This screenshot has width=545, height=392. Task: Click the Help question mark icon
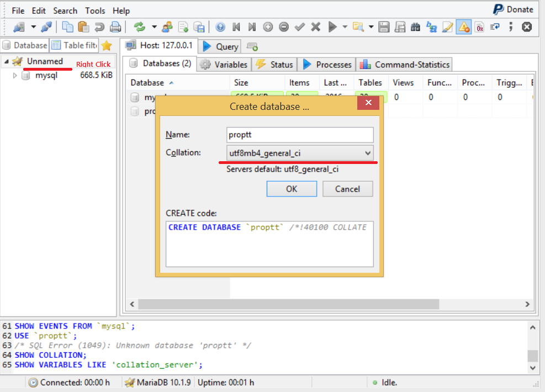click(220, 27)
